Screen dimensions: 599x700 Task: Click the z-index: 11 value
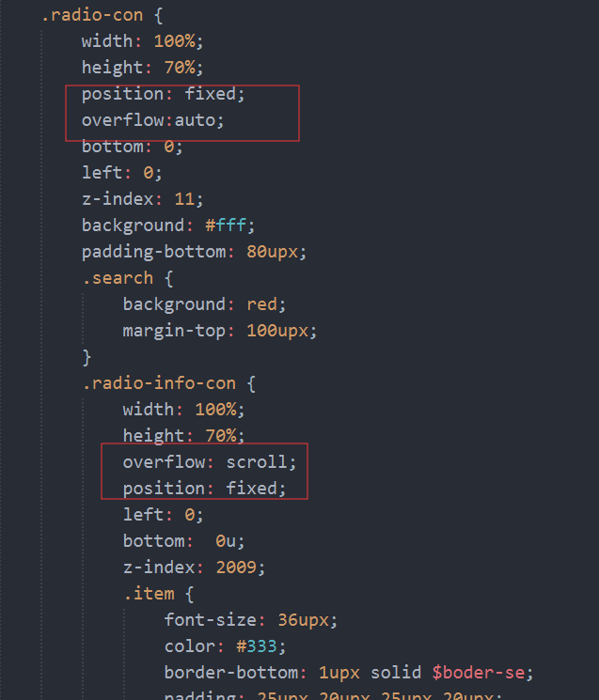[184, 198]
